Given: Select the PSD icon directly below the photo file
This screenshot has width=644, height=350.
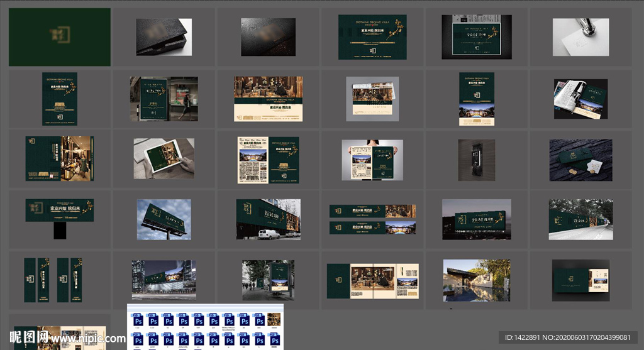Looking at the screenshot, I should (274, 340).
